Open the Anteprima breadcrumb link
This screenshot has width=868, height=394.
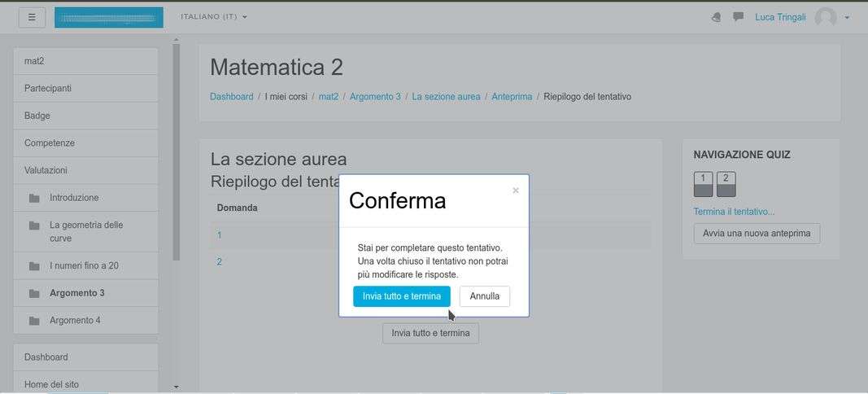[512, 96]
